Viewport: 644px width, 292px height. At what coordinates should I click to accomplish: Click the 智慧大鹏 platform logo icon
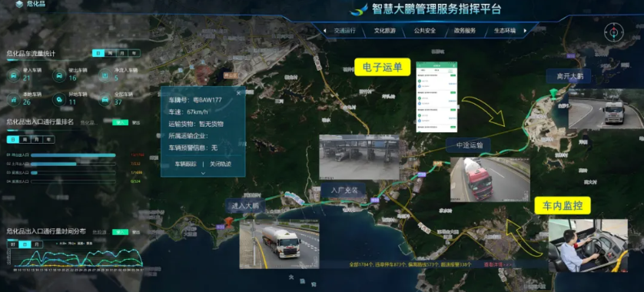(359, 9)
